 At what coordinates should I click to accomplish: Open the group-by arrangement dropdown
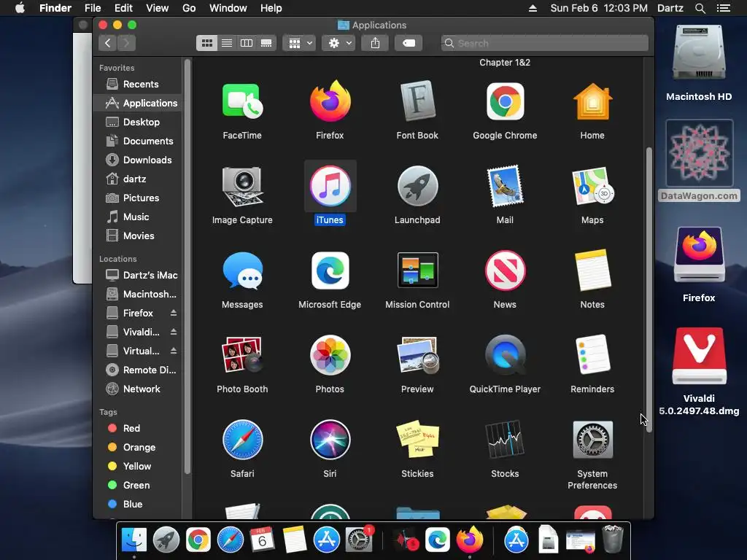click(x=299, y=43)
